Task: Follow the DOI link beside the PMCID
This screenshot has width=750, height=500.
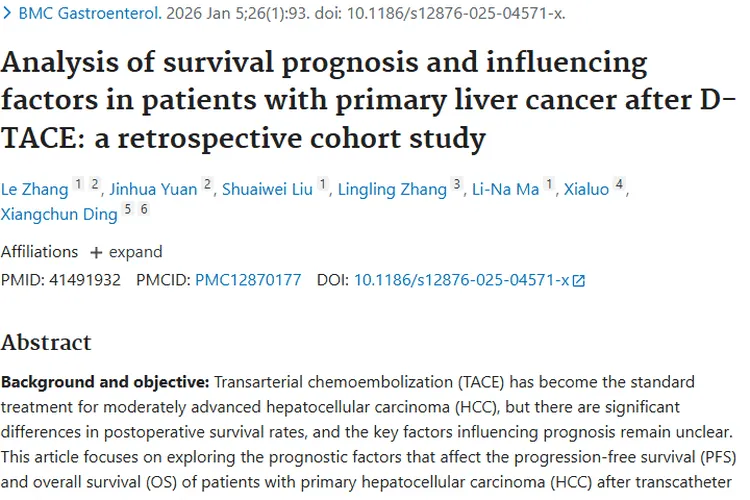Action: click(x=461, y=280)
